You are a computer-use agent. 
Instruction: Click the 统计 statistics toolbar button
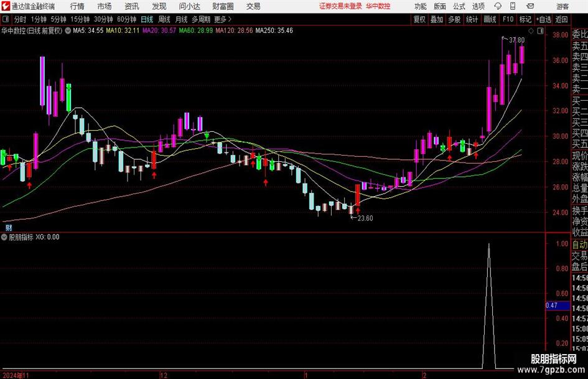(x=472, y=19)
